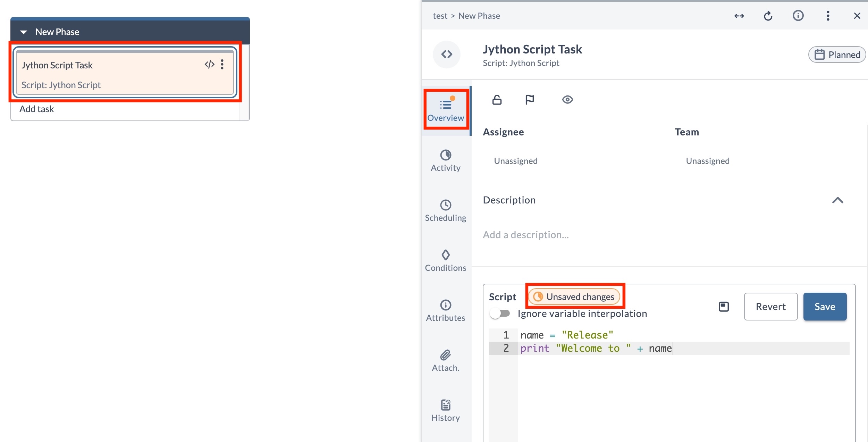This screenshot has height=442, width=868.
Task: Toggle the eye watcher icon
Action: pyautogui.click(x=567, y=100)
